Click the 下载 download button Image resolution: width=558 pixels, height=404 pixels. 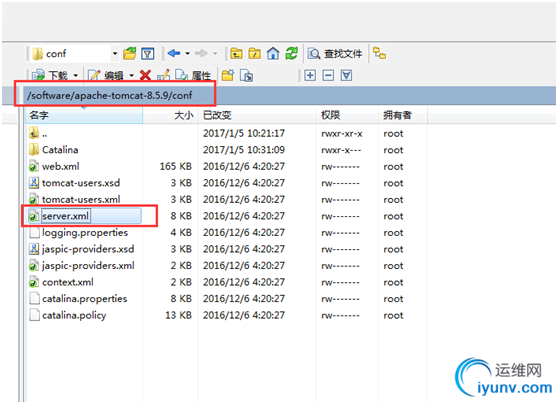pyautogui.click(x=49, y=75)
